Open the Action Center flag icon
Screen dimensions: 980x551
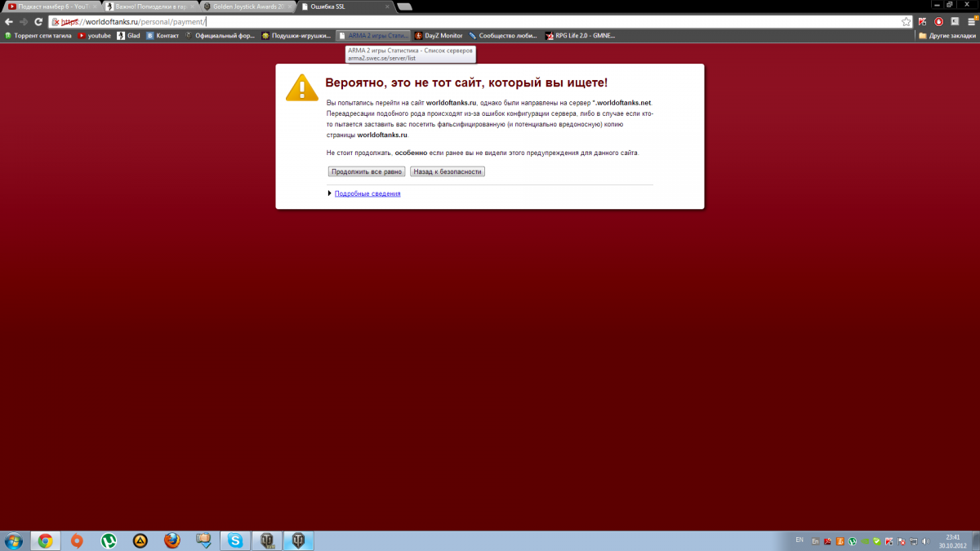[901, 541]
